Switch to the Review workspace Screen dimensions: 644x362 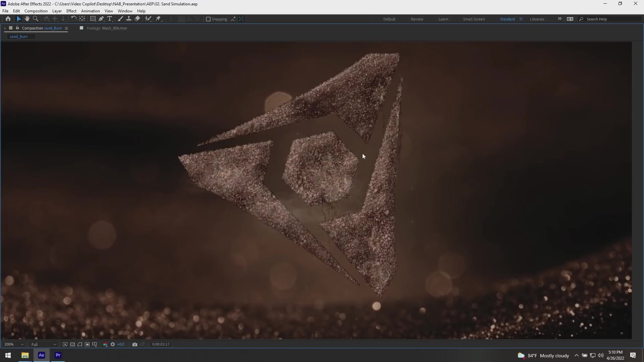[417, 19]
